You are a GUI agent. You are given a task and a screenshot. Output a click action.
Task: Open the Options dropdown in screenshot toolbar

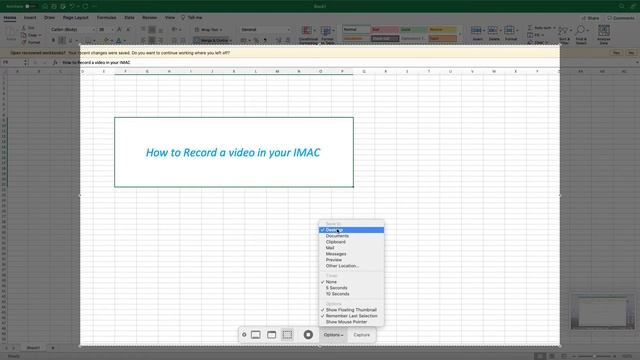coord(333,335)
